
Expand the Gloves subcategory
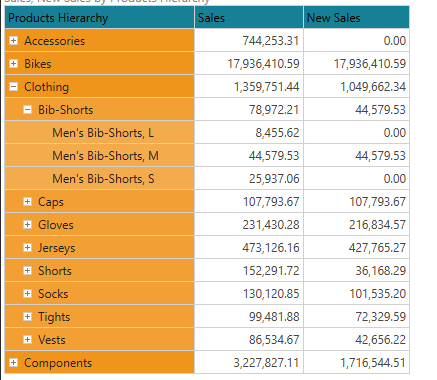pyautogui.click(x=27, y=225)
